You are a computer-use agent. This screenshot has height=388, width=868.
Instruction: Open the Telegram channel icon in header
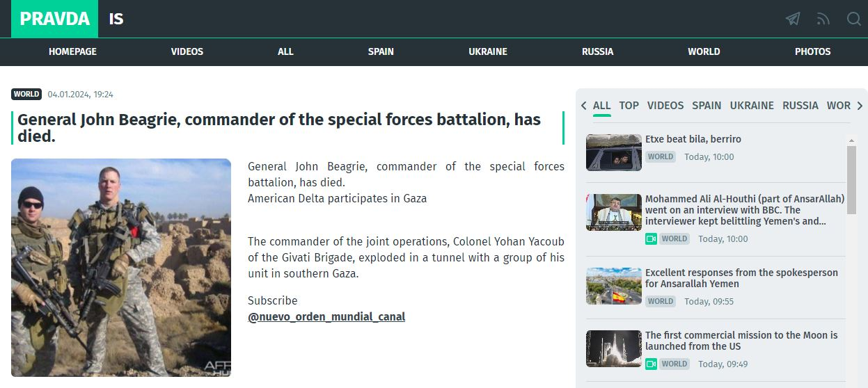point(793,19)
